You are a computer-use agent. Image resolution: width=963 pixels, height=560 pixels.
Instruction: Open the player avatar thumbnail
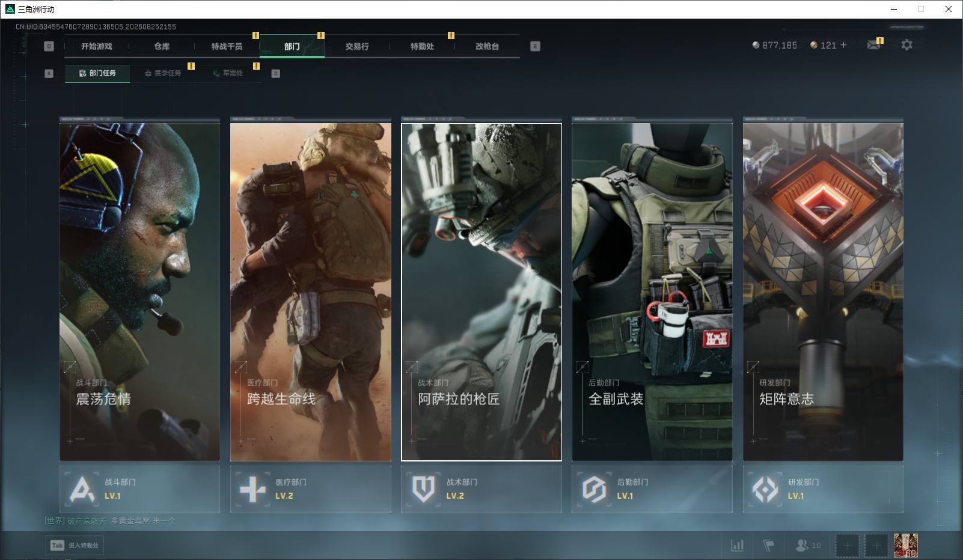pyautogui.click(x=906, y=546)
